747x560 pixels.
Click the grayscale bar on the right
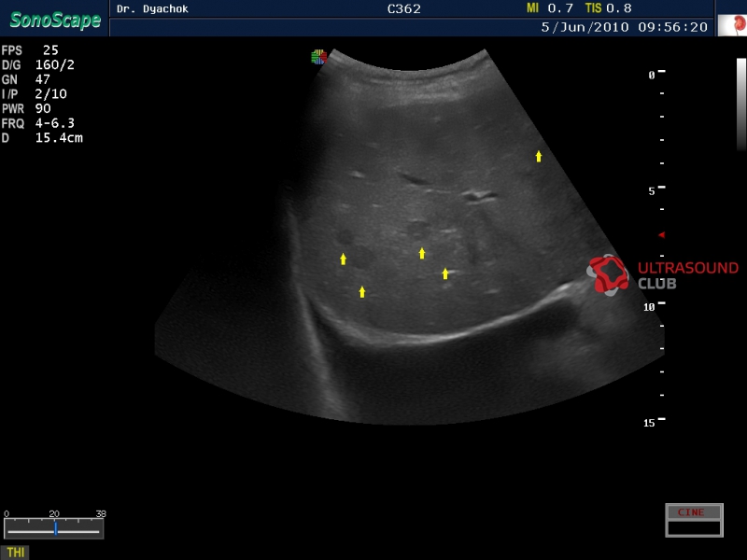741,105
